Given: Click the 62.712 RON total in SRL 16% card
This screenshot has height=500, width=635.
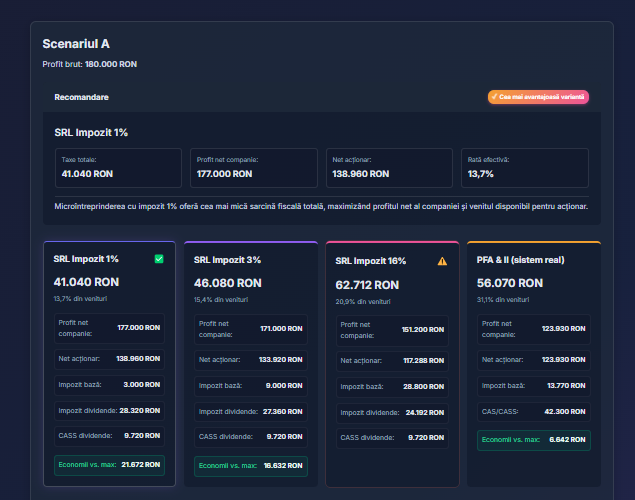Looking at the screenshot, I should [370, 285].
